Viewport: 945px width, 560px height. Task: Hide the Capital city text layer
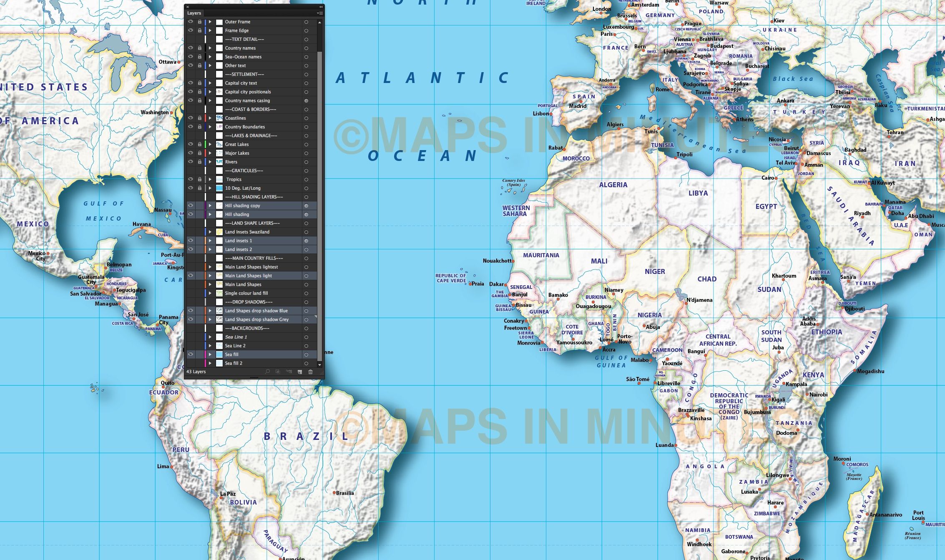190,83
